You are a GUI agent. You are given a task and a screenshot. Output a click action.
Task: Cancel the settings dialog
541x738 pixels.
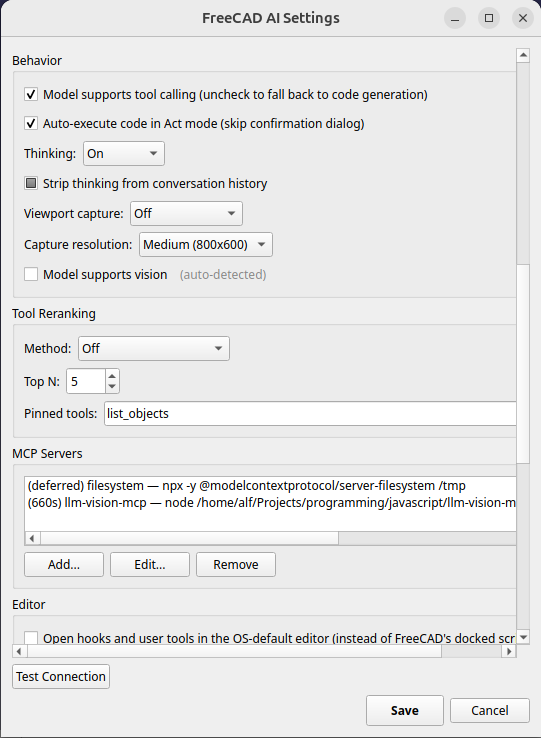coord(490,710)
